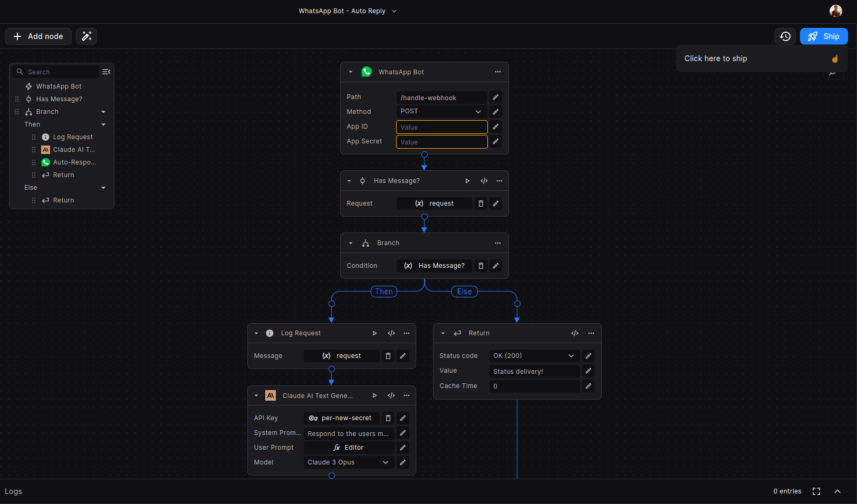Select Log Request in sidebar tree

73,137
